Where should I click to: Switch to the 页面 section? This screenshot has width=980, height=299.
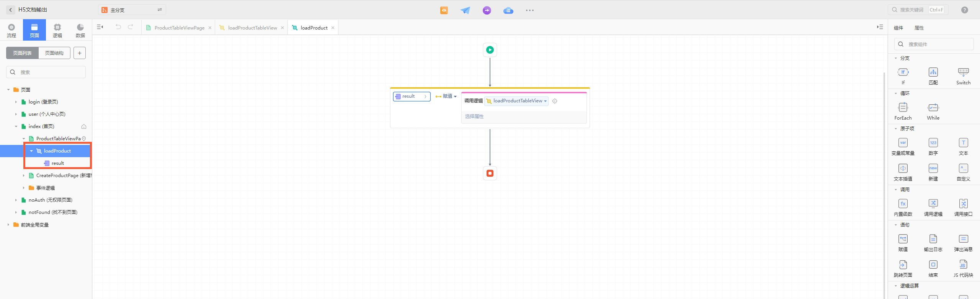(x=34, y=30)
